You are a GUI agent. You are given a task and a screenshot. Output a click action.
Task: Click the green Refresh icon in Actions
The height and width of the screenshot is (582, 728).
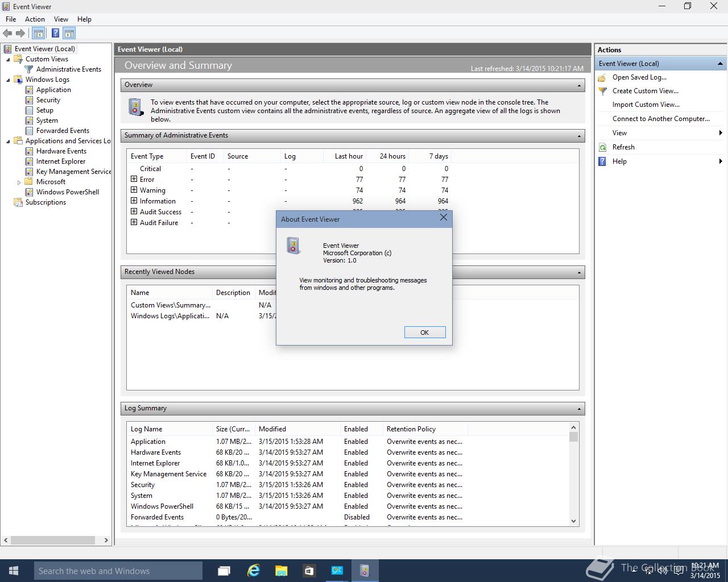click(x=603, y=147)
